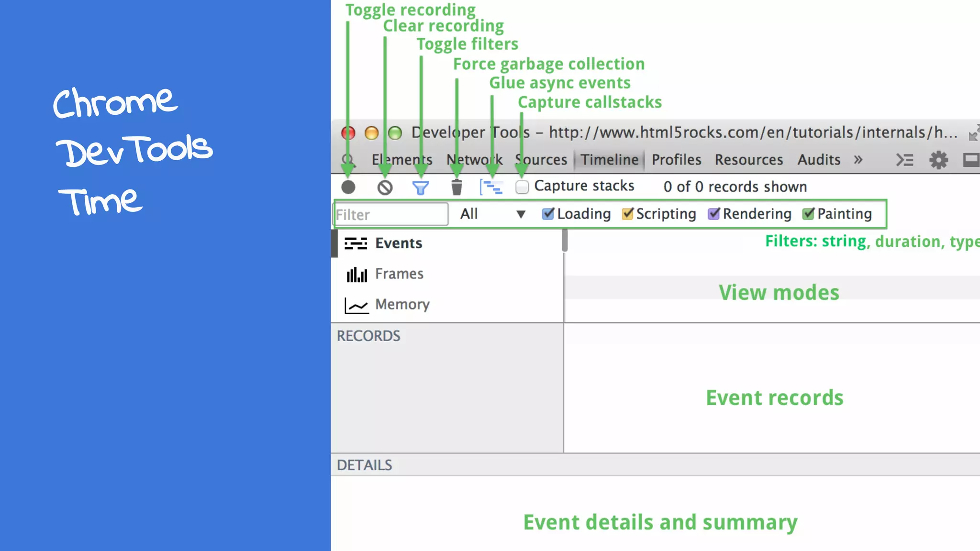Expand the hidden tabs chevron

(858, 159)
